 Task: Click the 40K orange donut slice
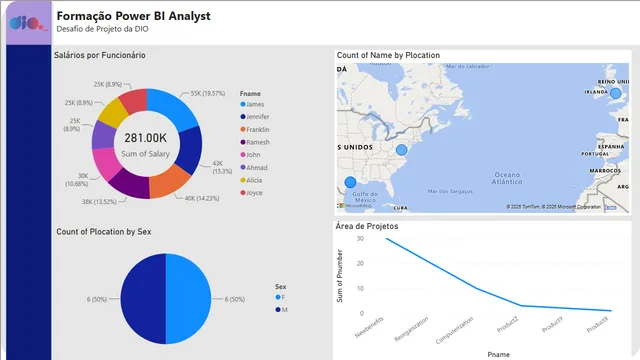point(168,182)
